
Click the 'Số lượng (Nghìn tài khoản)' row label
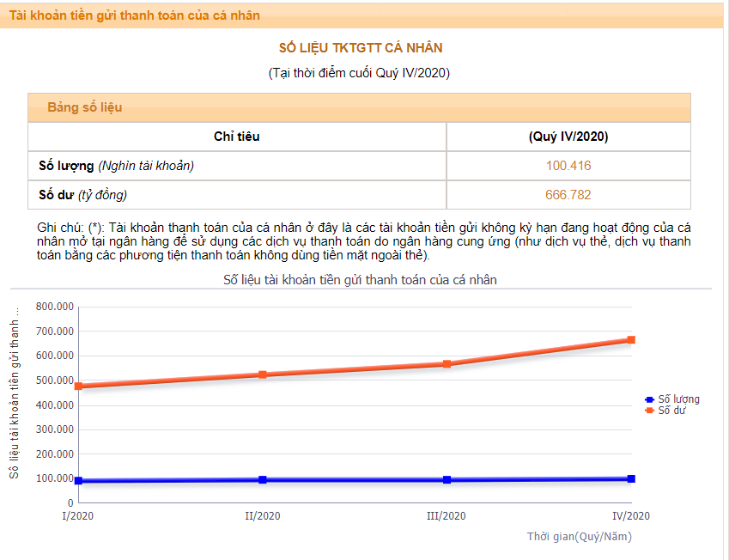(116, 166)
